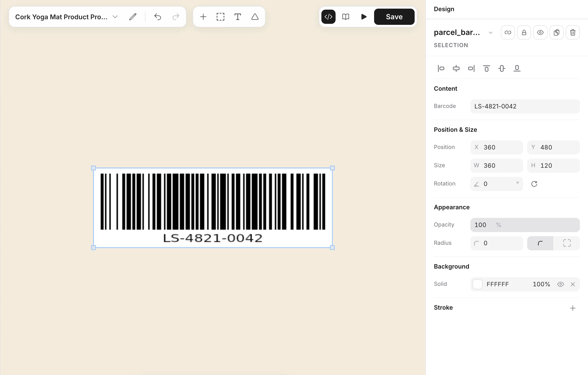This screenshot has height=375, width=588.
Task: Select the triangle shape tool
Action: click(255, 17)
